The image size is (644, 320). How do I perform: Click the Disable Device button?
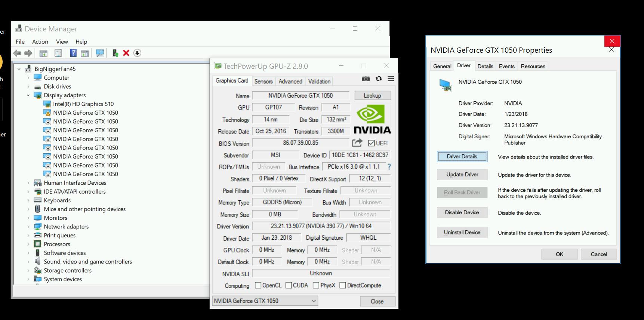(462, 212)
